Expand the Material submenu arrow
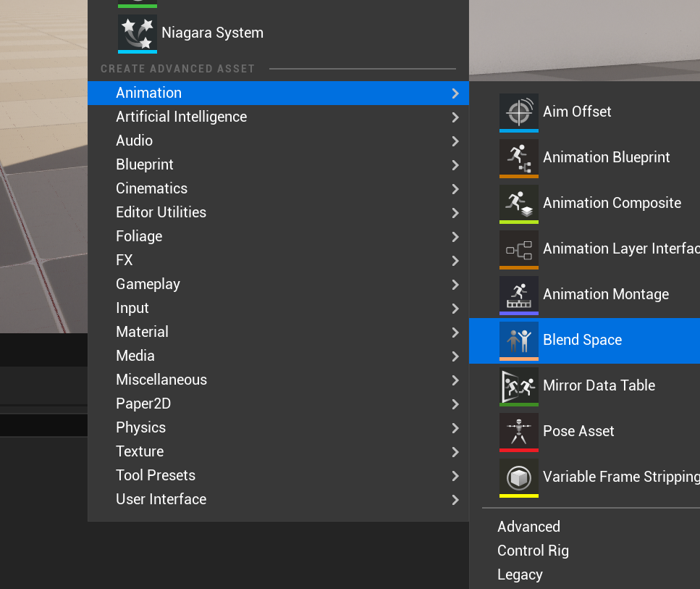Screen dimensions: 700x589 [x=455, y=333]
